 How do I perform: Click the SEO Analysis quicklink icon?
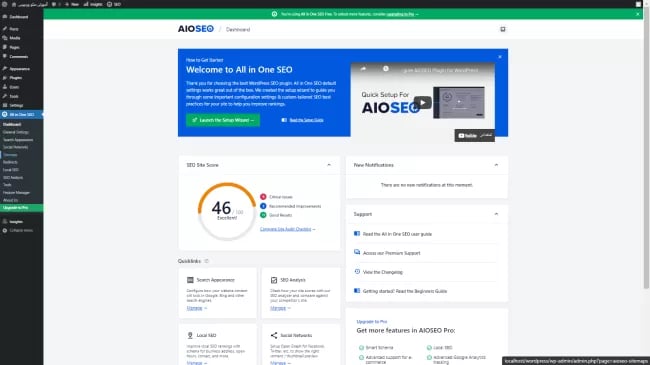pyautogui.click(x=274, y=280)
